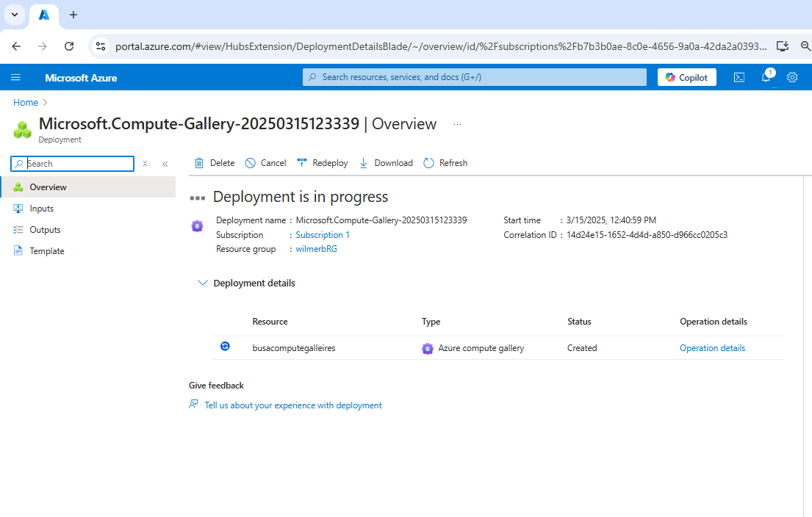Click the portal.azure.com address bar URL
Image resolution: width=812 pixels, height=517 pixels.
point(441,46)
